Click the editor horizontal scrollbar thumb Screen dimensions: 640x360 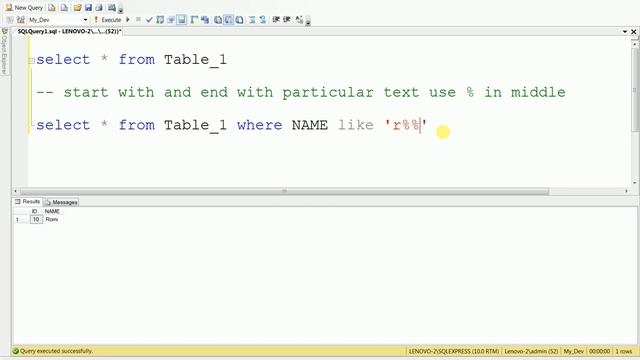(284, 191)
